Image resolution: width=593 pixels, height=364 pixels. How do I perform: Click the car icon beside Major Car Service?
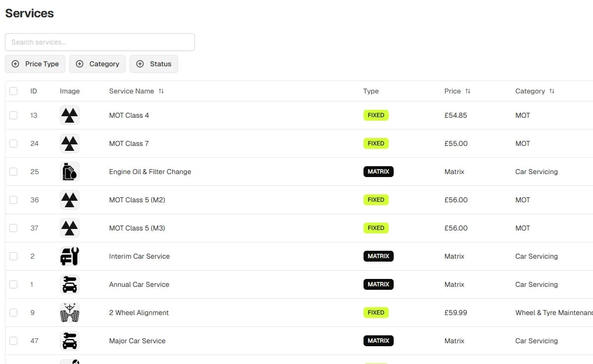pos(69,341)
